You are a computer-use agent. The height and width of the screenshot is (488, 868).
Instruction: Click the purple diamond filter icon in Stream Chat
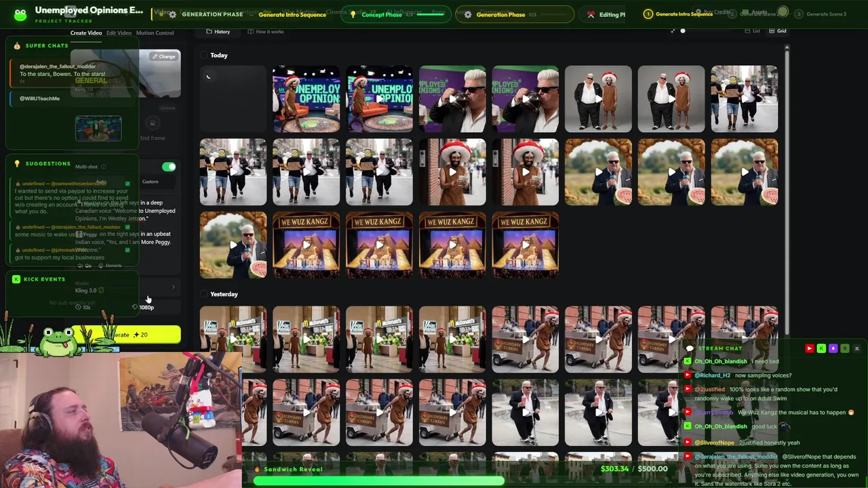[833, 348]
